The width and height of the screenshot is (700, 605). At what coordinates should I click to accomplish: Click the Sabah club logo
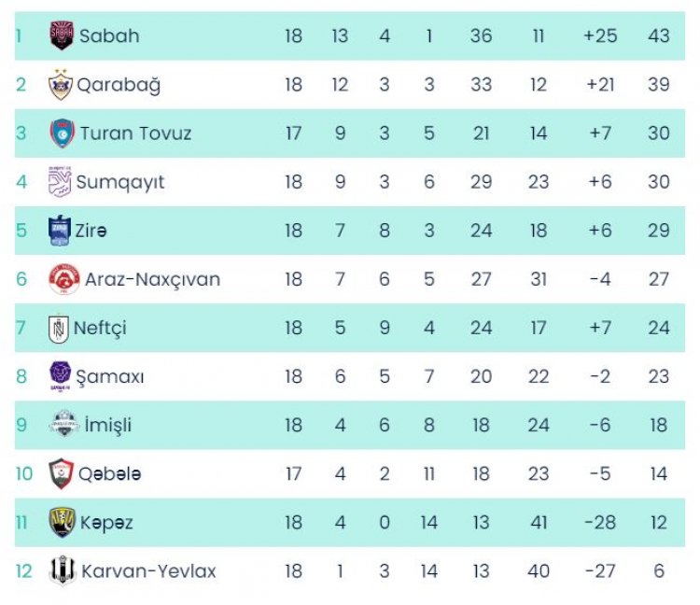click(62, 35)
